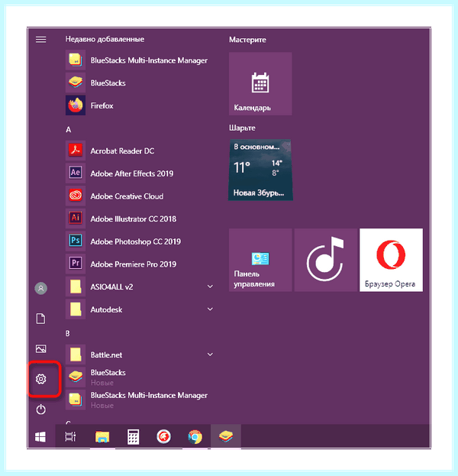Viewport: 458px width, 476px height.
Task: Select Adobe Illustrator CC 2018 text
Action: [133, 219]
